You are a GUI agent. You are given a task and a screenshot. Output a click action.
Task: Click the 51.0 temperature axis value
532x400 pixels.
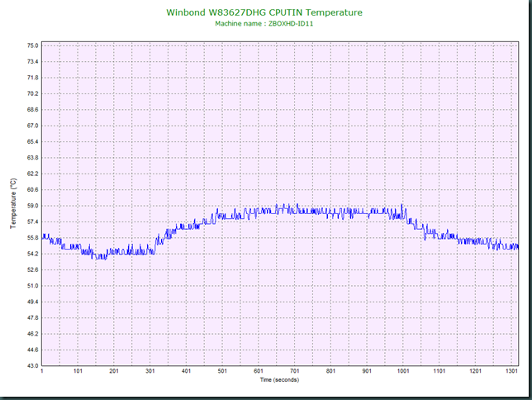click(32, 286)
